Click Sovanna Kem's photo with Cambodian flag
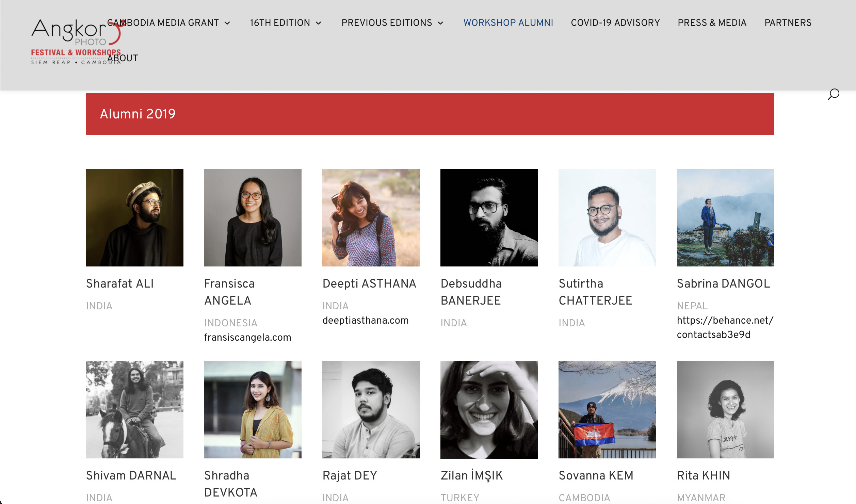This screenshot has width=856, height=504. [607, 410]
